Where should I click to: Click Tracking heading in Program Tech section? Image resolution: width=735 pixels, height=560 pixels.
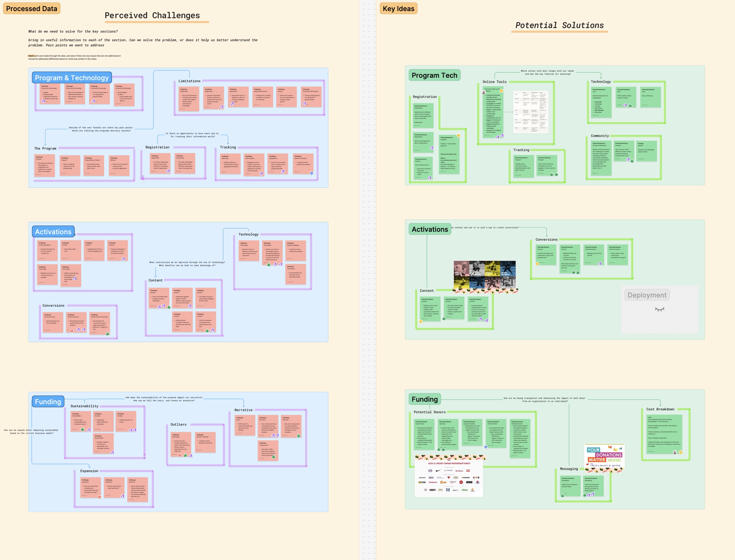click(x=521, y=150)
